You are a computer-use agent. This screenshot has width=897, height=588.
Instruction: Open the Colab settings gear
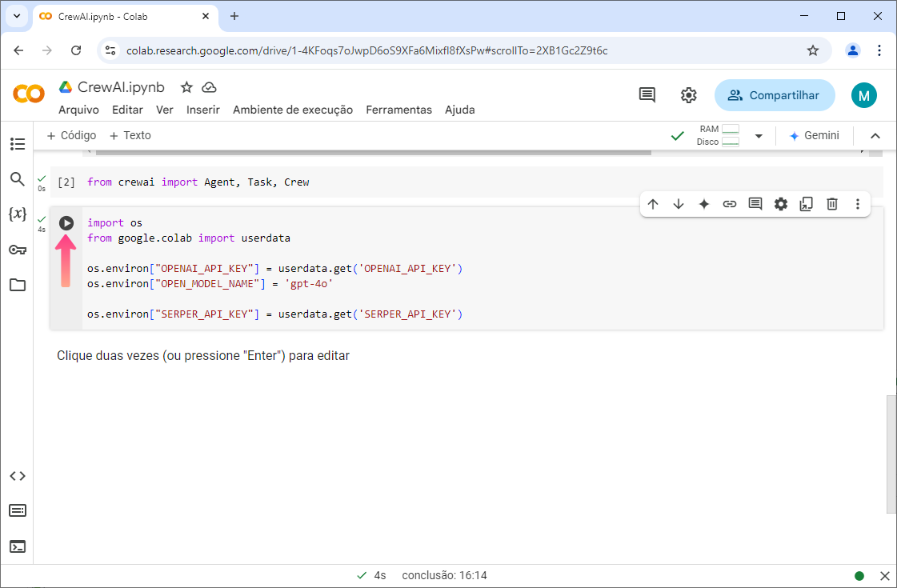(689, 95)
